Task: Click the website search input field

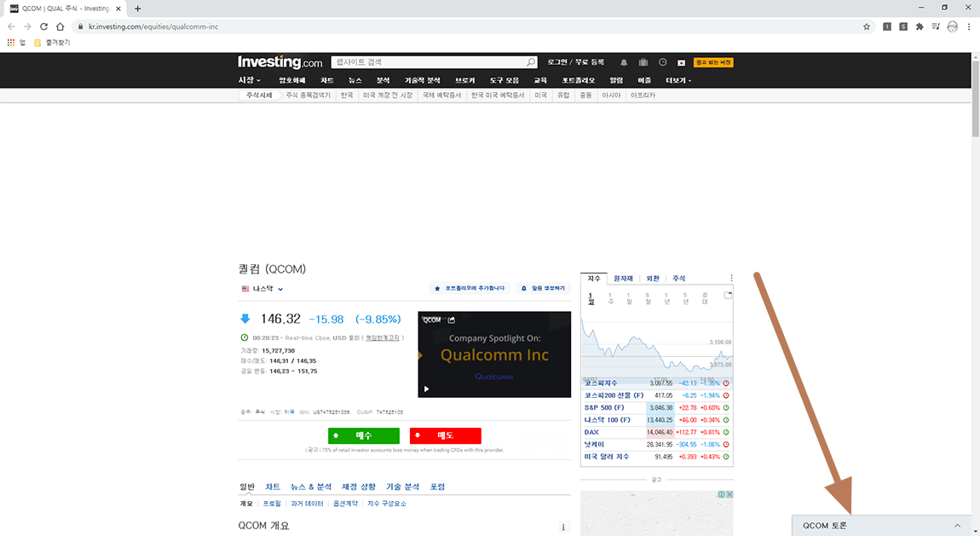Action: coord(429,62)
